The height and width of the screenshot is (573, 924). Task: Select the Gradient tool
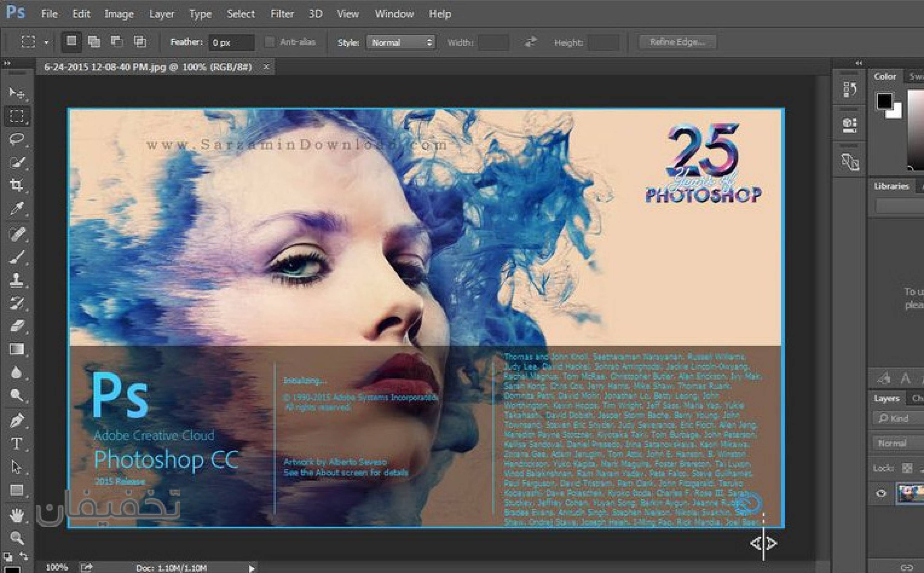[16, 350]
